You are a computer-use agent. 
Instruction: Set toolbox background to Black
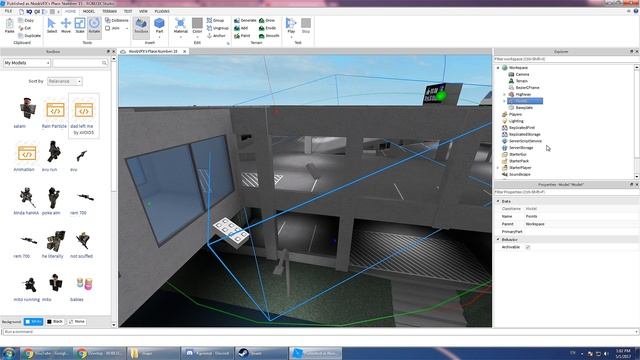click(x=55, y=322)
